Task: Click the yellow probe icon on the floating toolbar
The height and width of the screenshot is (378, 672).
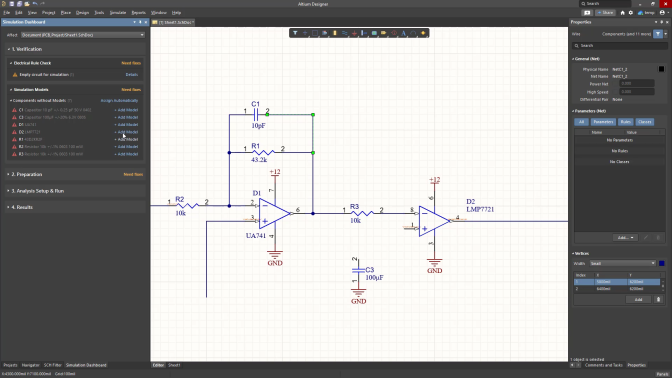Action: coord(423,33)
